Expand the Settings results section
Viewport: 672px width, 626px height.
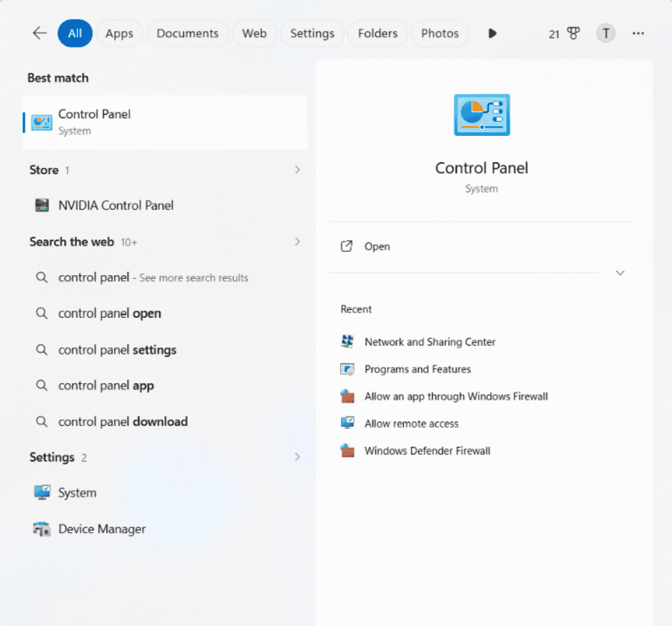pos(297,457)
